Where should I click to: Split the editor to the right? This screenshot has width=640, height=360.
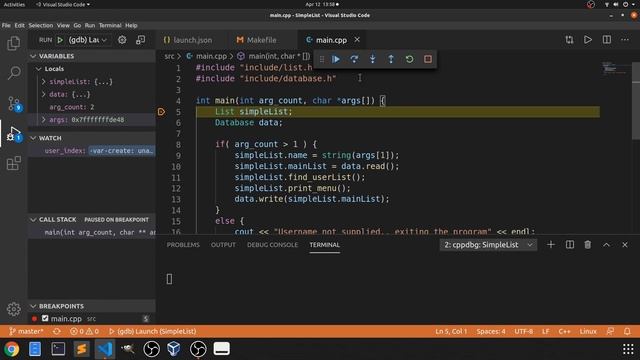coord(607,40)
